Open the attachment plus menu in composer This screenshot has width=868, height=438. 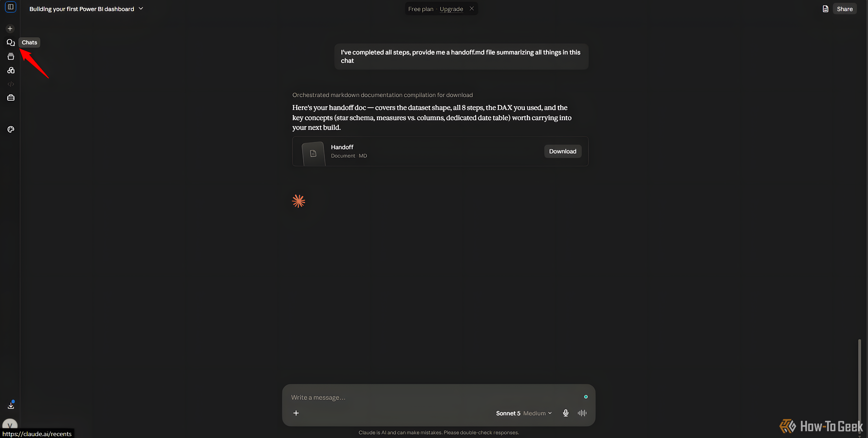296,413
